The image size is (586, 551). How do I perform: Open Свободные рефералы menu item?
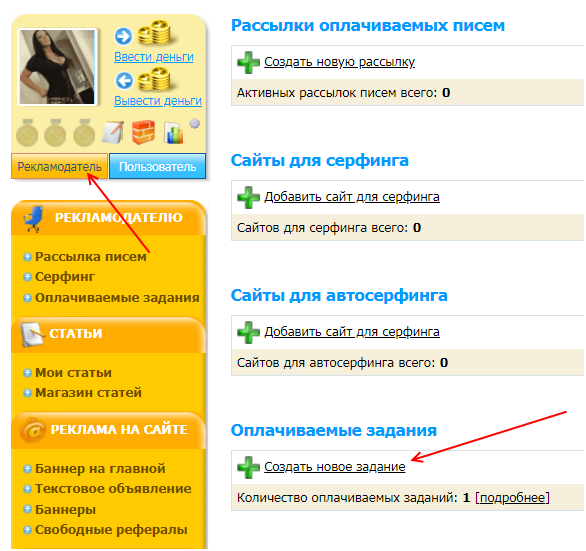[x=111, y=530]
